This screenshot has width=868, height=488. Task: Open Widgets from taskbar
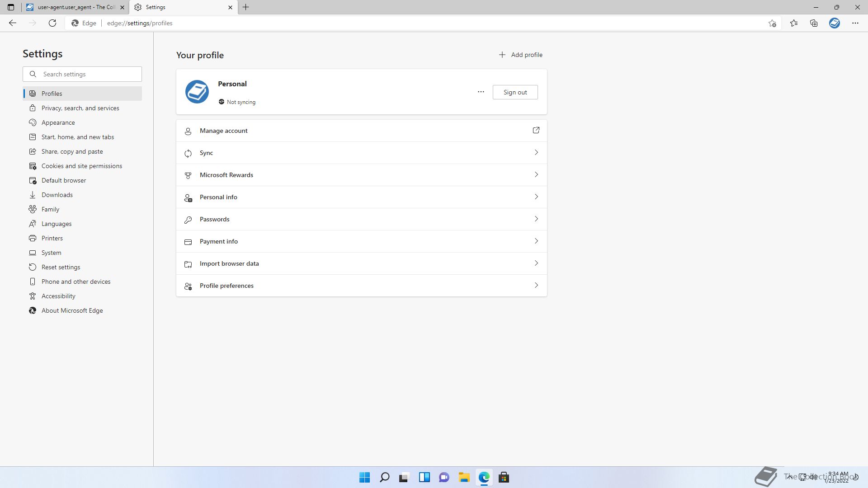[x=424, y=477]
